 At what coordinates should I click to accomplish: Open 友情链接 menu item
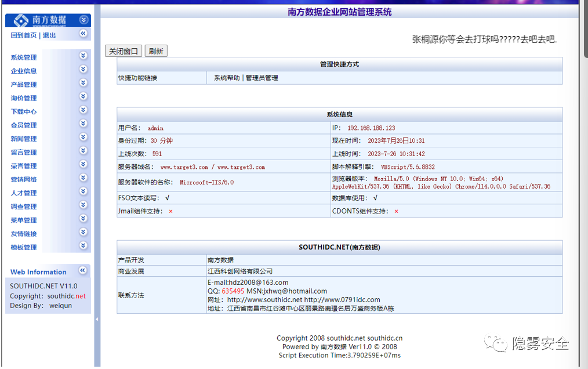coord(24,233)
